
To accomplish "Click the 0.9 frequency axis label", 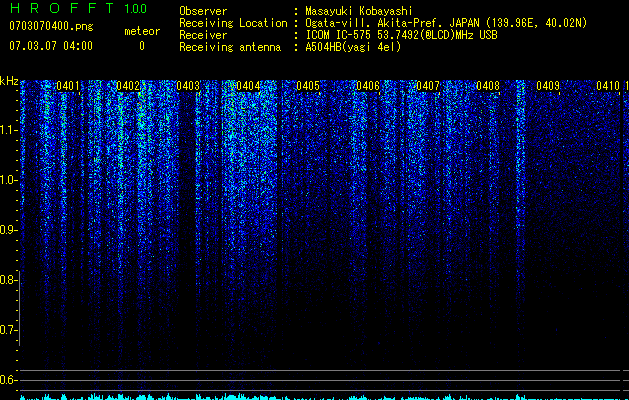I will [x=8, y=230].
